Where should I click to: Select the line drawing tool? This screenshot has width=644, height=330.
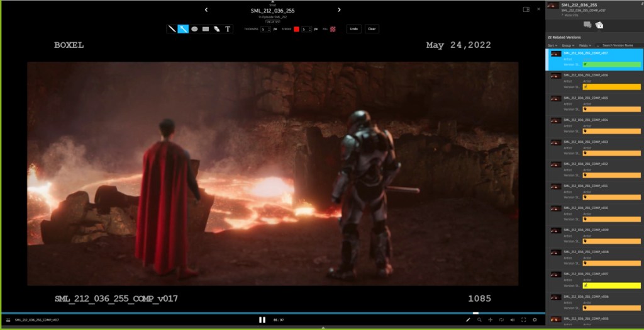172,29
